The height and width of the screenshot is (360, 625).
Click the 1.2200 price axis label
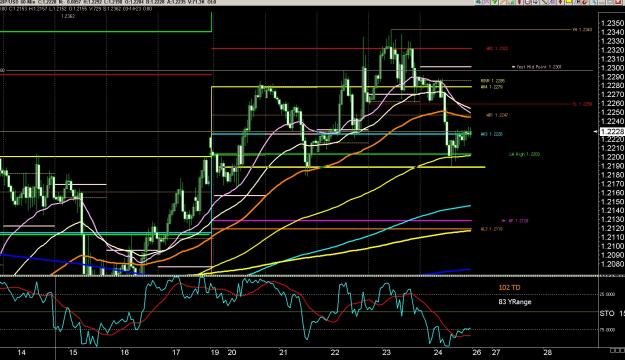coord(613,157)
